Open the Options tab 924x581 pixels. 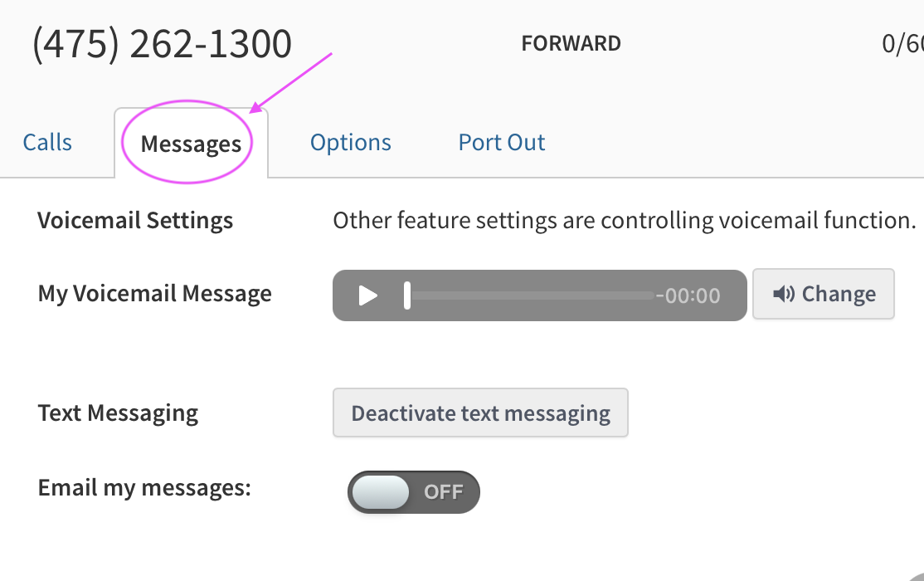coord(350,143)
